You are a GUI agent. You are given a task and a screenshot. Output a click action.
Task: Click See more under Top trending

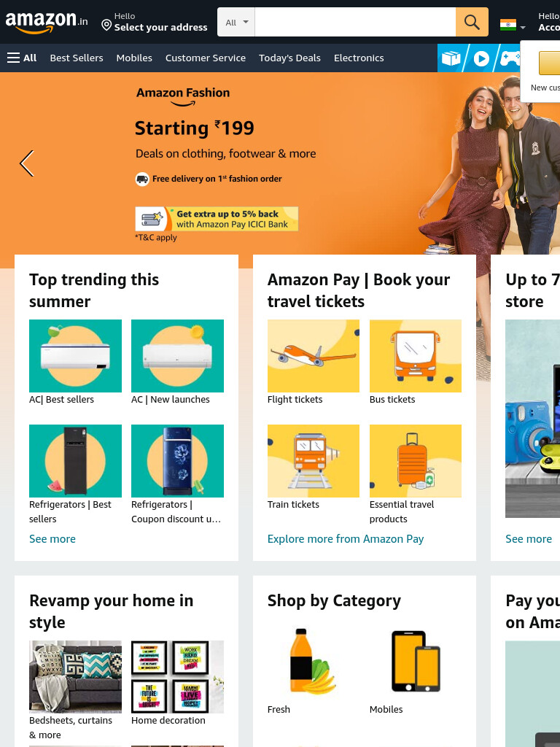pos(52,539)
